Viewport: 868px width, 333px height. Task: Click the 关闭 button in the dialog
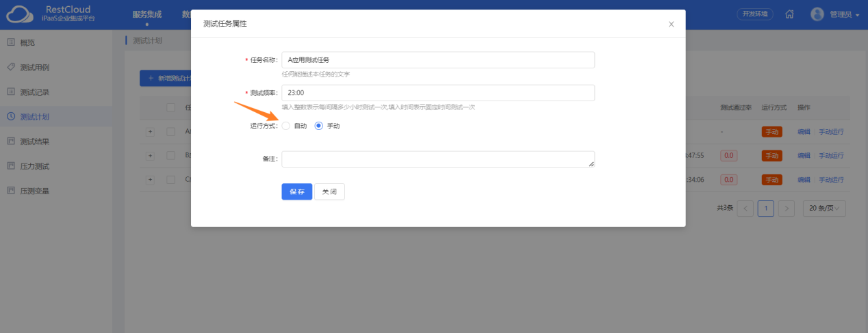pos(329,191)
